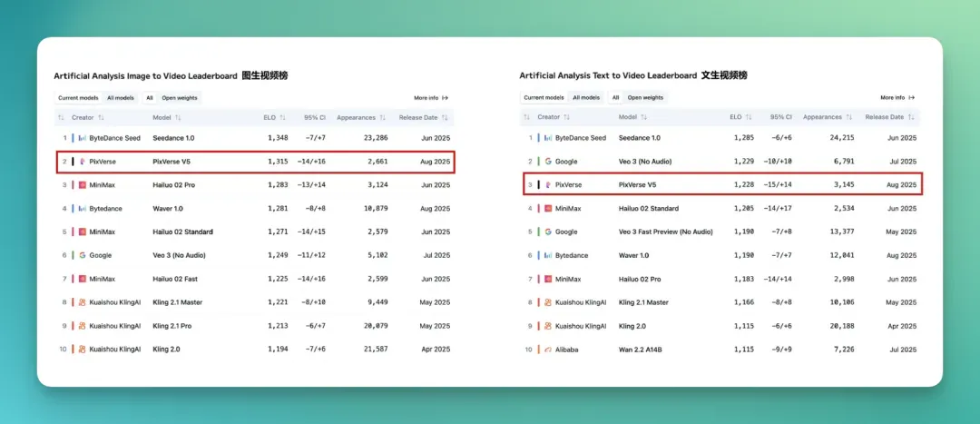Select Open weights filter in Text to Video board
The image size is (980, 424).
[x=646, y=98]
